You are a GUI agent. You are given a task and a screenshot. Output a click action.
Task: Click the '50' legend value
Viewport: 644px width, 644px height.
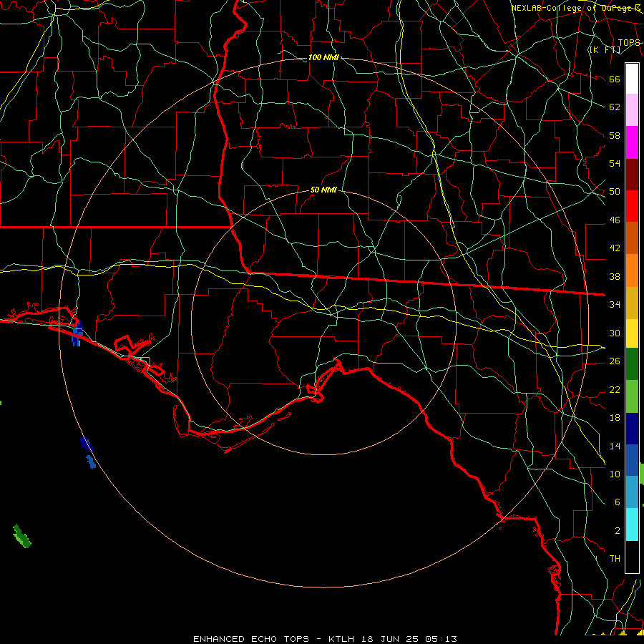pyautogui.click(x=615, y=192)
